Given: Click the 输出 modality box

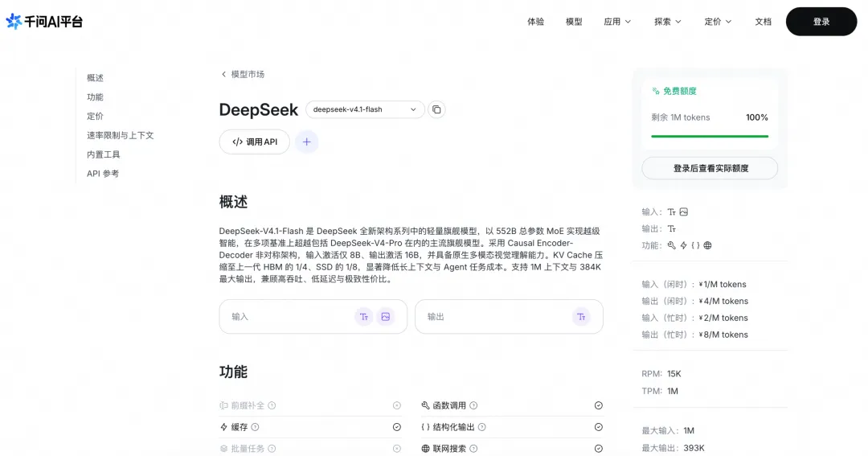Looking at the screenshot, I should 509,317.
